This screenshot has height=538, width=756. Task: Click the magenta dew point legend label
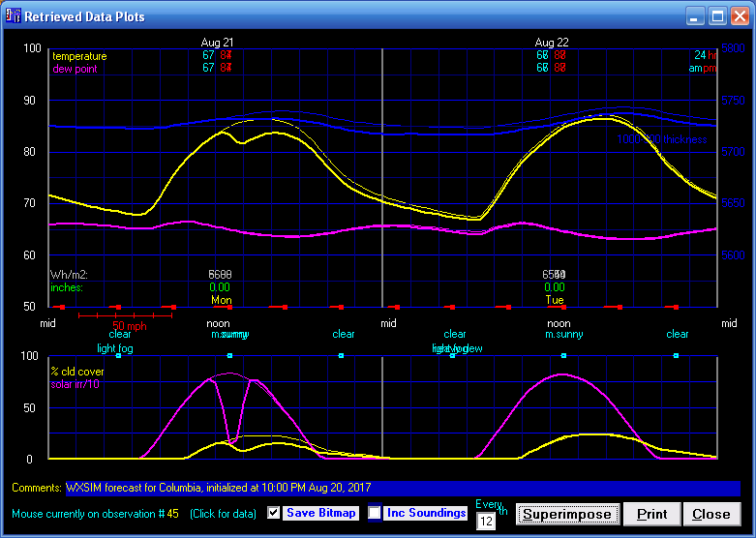[74, 69]
